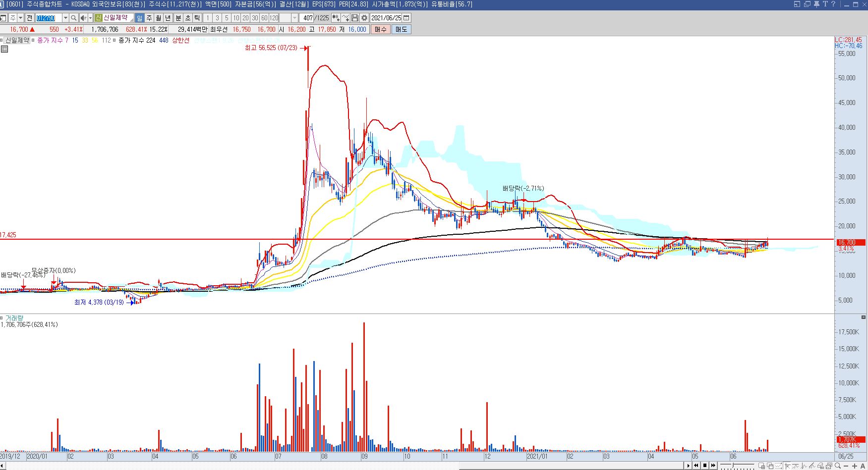Open the chart settings gear icon

(364, 18)
